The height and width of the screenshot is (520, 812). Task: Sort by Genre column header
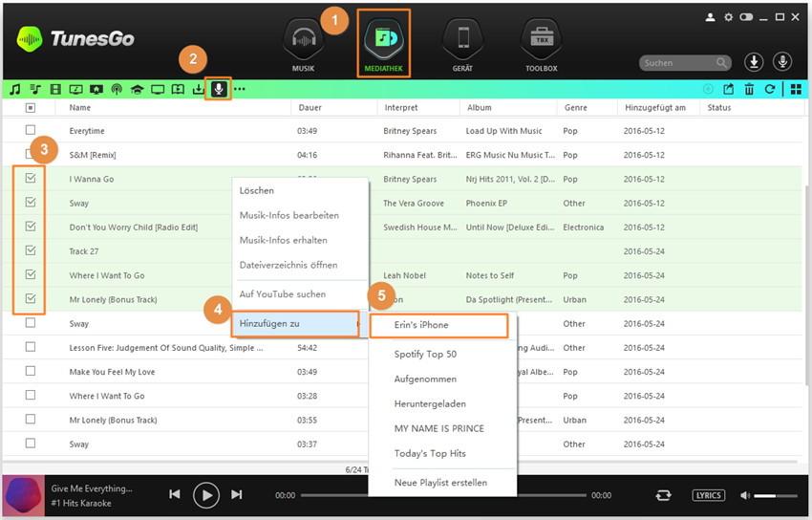tap(576, 108)
